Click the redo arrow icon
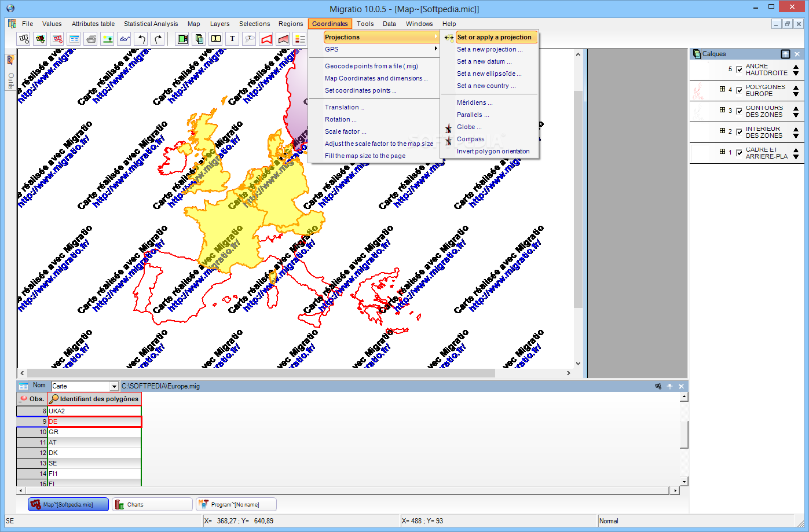This screenshot has width=809, height=532. click(x=158, y=39)
